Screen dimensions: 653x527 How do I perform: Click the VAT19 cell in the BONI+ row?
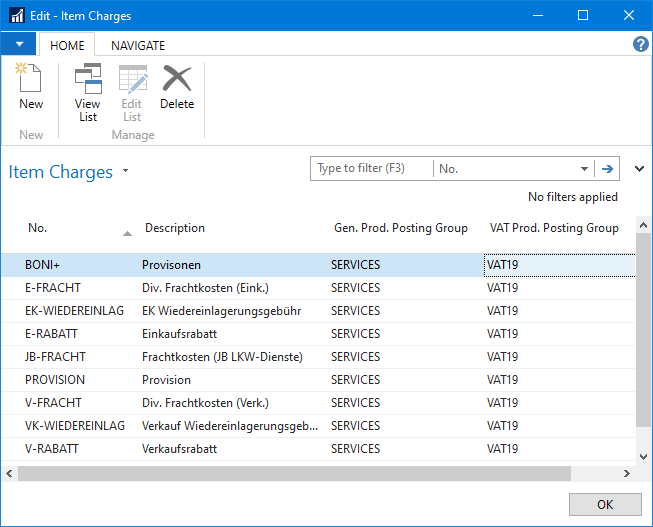tap(560, 265)
